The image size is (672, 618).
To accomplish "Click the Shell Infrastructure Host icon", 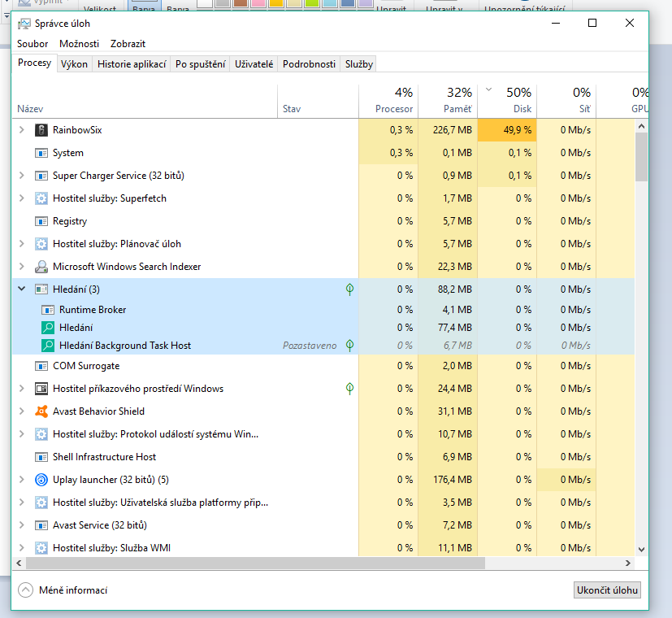I will click(x=41, y=457).
